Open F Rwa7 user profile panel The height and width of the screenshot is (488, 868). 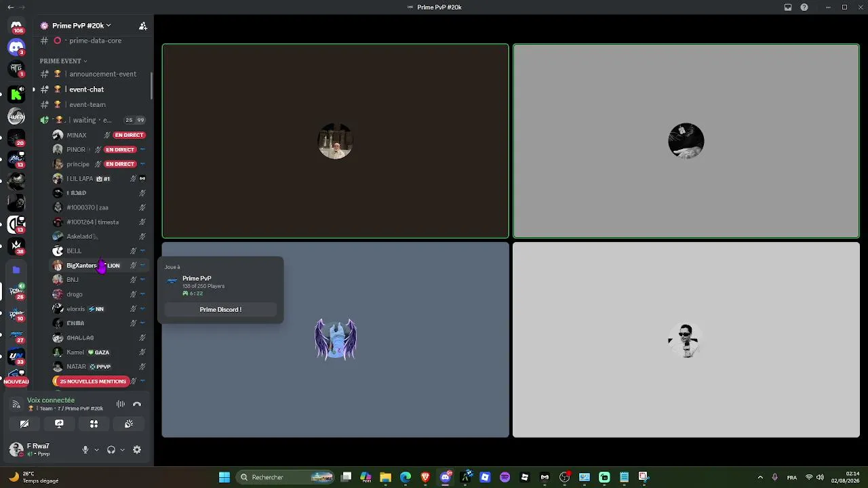[x=41, y=449]
